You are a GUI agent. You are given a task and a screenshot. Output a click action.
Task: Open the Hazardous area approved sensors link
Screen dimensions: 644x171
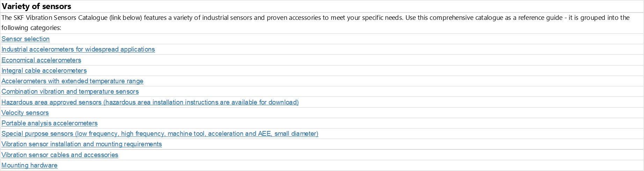150,102
